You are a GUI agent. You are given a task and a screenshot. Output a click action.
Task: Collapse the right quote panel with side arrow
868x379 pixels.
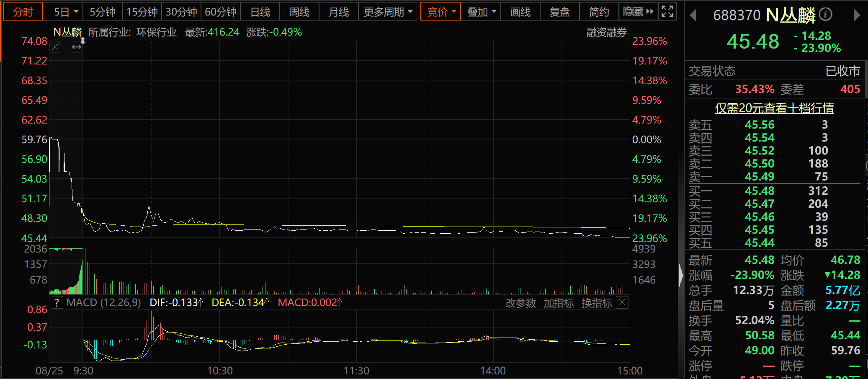coord(681,275)
